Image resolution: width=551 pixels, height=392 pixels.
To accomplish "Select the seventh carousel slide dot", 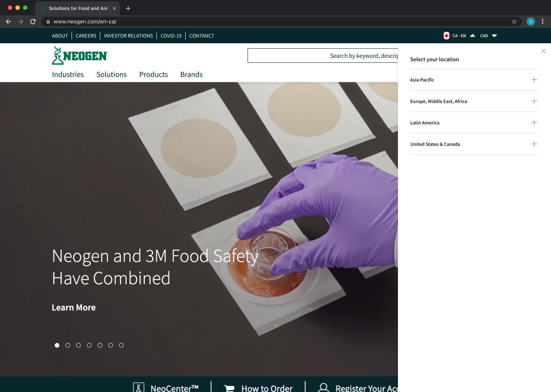I will point(121,345).
